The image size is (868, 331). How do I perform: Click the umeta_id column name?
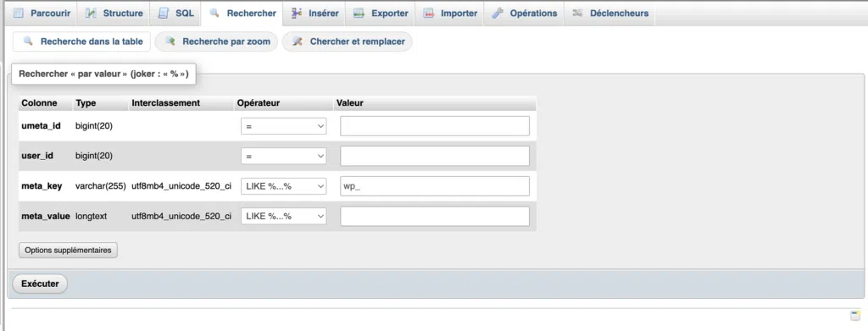[x=41, y=126]
